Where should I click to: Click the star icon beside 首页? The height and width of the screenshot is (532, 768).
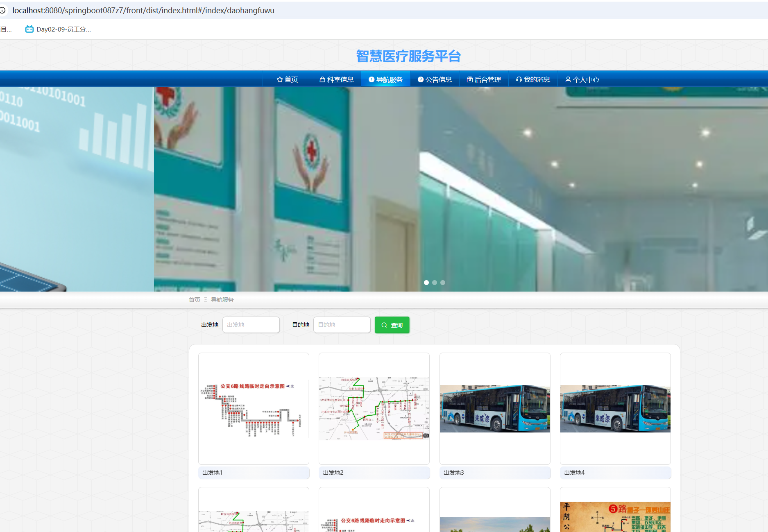click(x=280, y=79)
